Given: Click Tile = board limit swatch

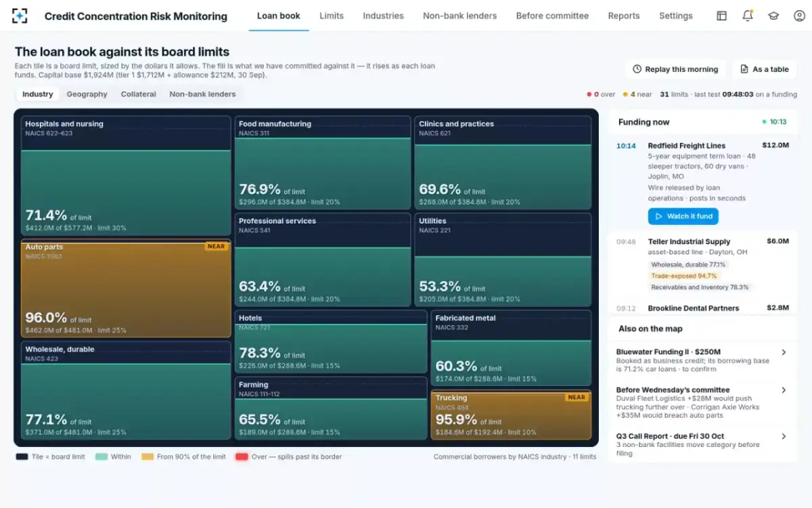Looking at the screenshot, I should point(22,457).
